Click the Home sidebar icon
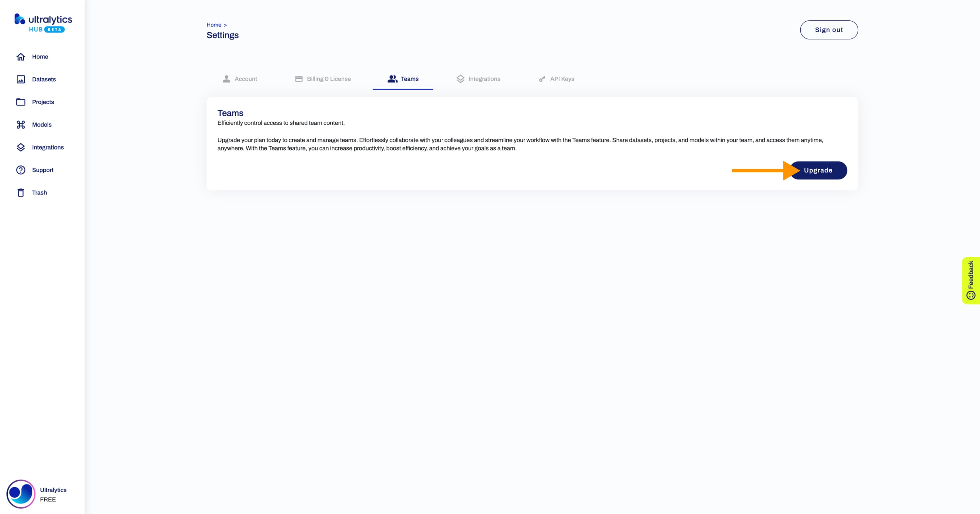The height and width of the screenshot is (514, 980). click(21, 56)
